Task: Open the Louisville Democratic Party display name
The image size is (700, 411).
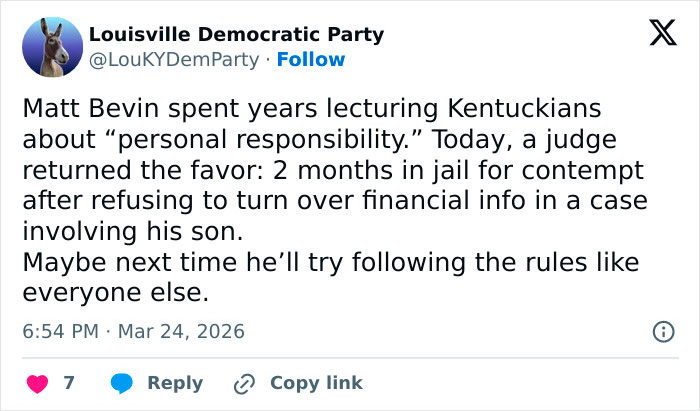Action: pos(236,35)
